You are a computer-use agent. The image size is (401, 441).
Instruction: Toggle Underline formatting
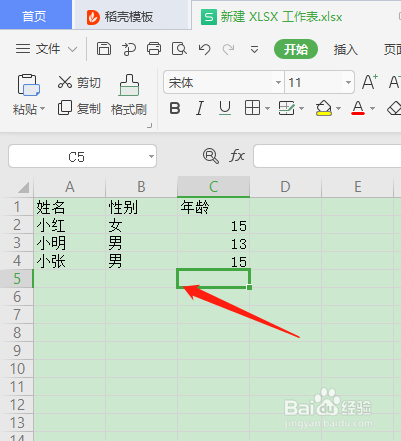pos(225,108)
